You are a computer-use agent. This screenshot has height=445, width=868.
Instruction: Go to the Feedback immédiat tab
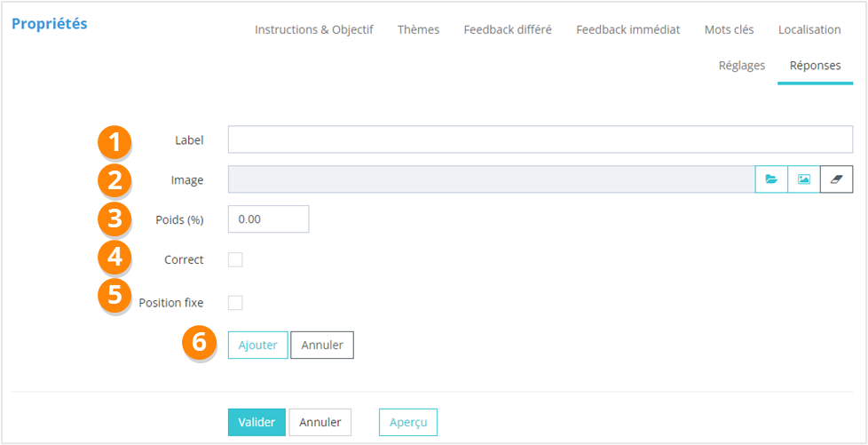[627, 29]
